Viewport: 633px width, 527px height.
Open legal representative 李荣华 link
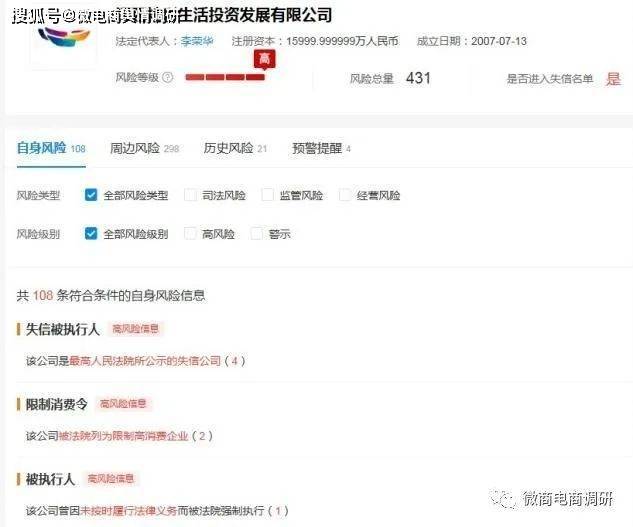tap(197, 41)
